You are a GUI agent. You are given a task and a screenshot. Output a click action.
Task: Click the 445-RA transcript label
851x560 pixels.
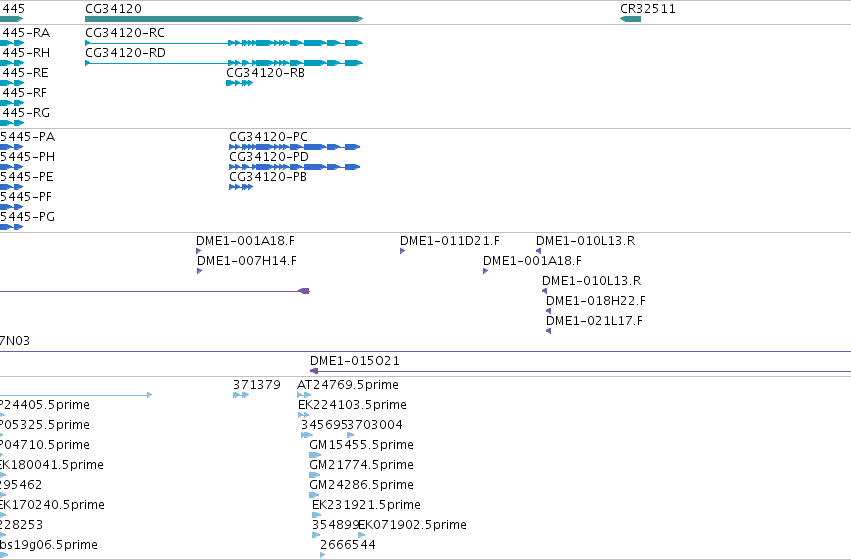[x=26, y=33]
